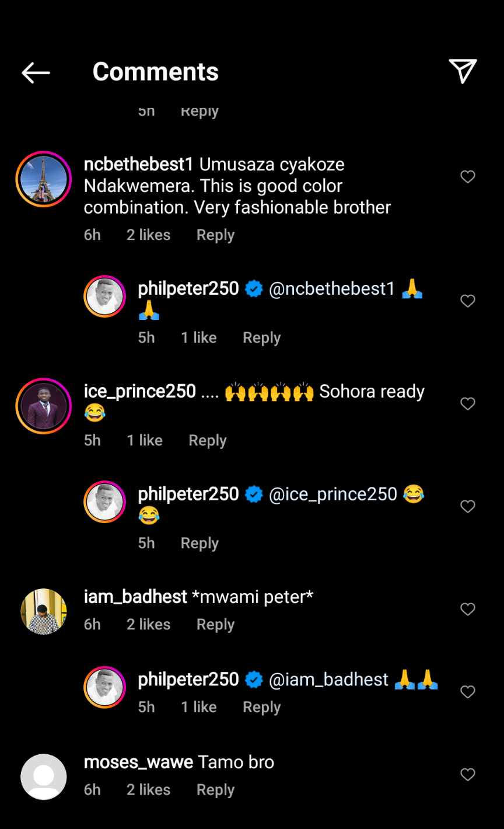Heart philpeter250's reply to @ice_prince250
This screenshot has width=504, height=829.
(468, 506)
